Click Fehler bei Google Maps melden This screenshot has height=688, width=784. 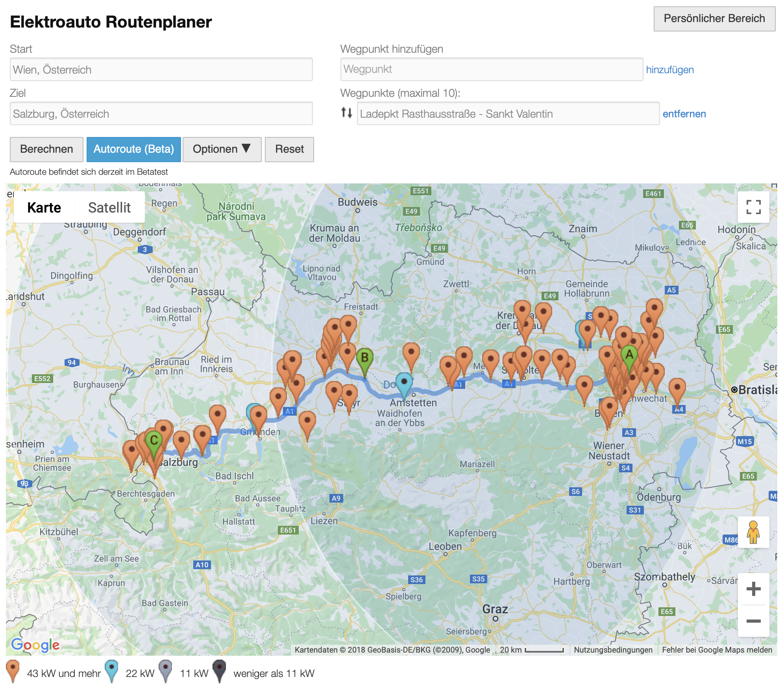(x=717, y=650)
